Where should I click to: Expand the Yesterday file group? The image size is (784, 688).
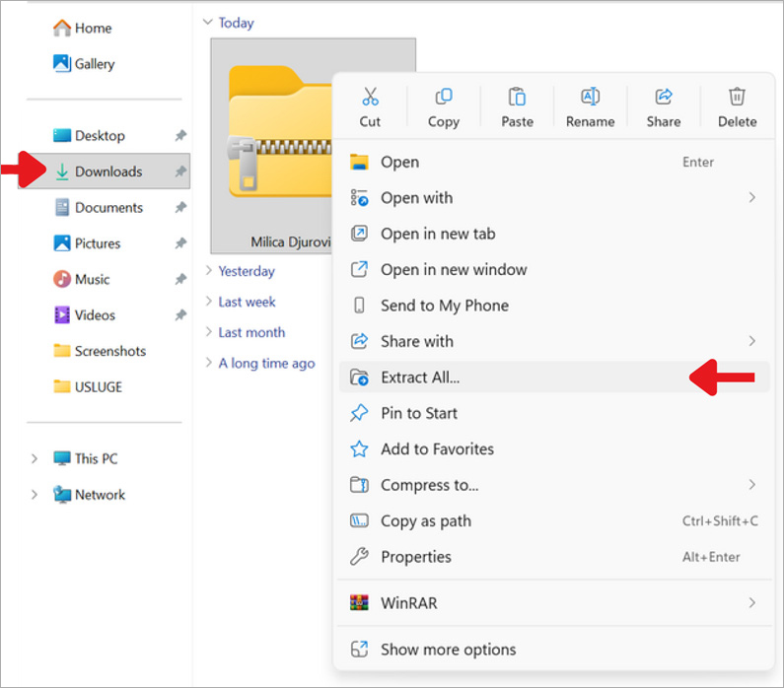coord(208,271)
